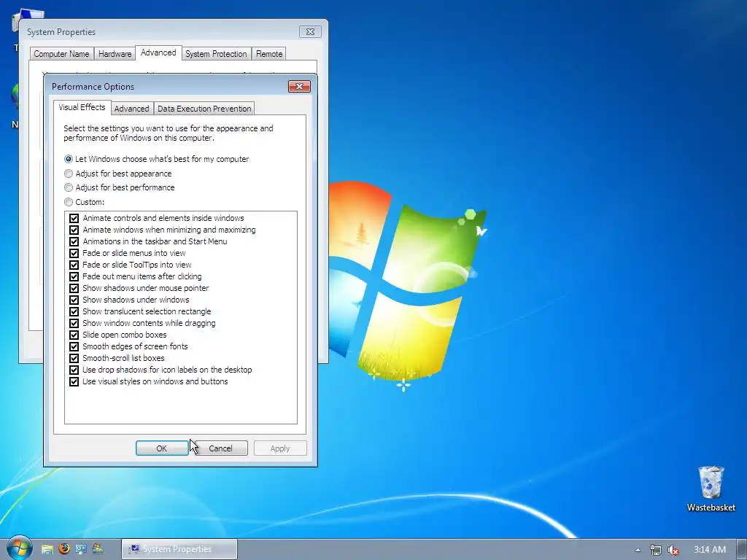Click the 3:14 AM clock

tap(709, 550)
